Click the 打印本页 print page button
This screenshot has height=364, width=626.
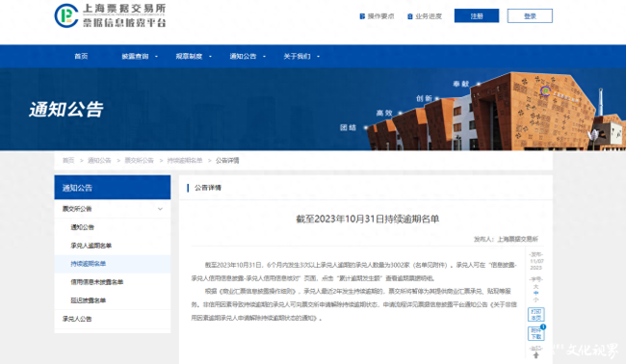point(535,315)
